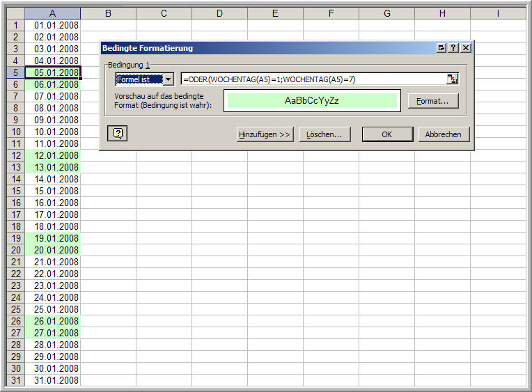Click the Office Assistant help icon button
The image size is (532, 392).
click(118, 133)
